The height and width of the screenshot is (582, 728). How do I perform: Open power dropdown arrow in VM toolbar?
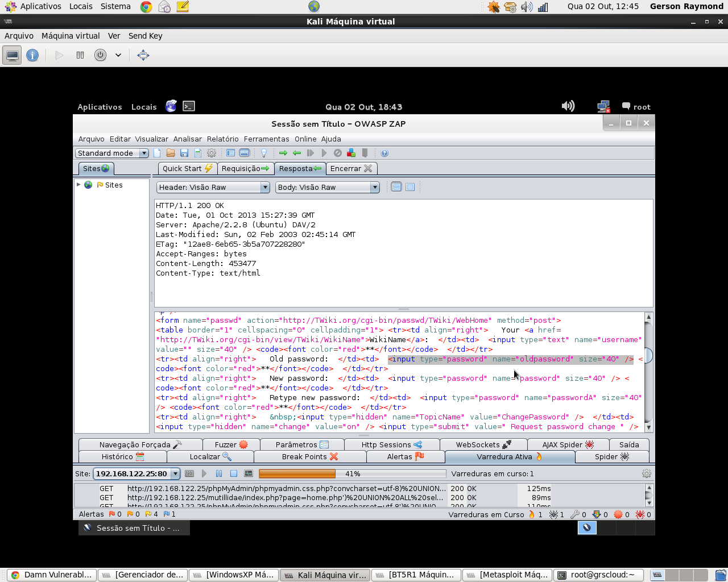[118, 55]
